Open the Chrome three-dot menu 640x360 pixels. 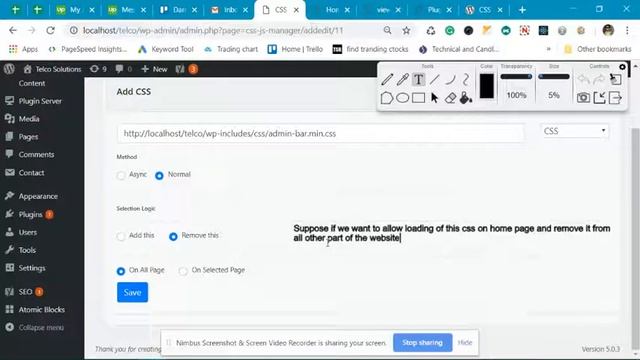tap(627, 30)
